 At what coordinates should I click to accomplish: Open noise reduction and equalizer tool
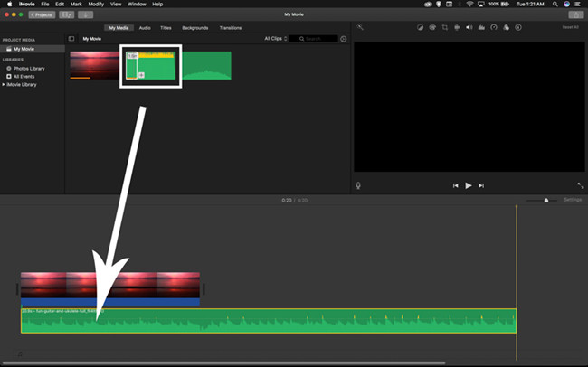(481, 27)
